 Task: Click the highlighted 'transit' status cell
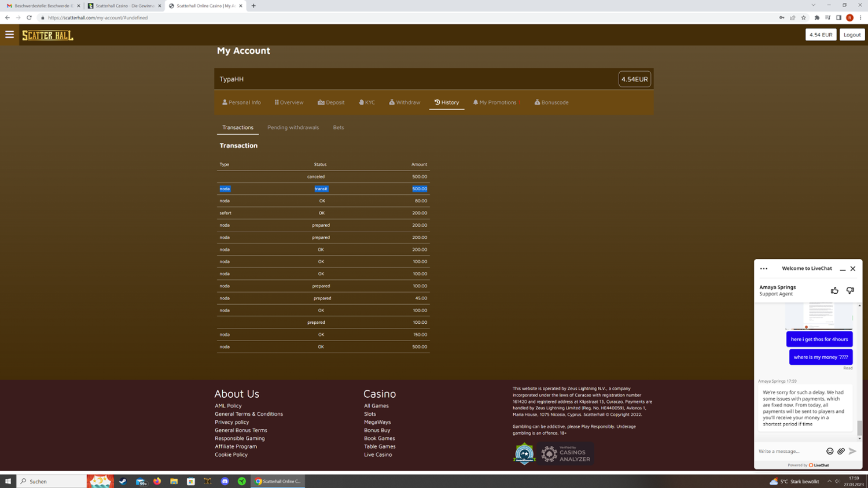(x=321, y=188)
